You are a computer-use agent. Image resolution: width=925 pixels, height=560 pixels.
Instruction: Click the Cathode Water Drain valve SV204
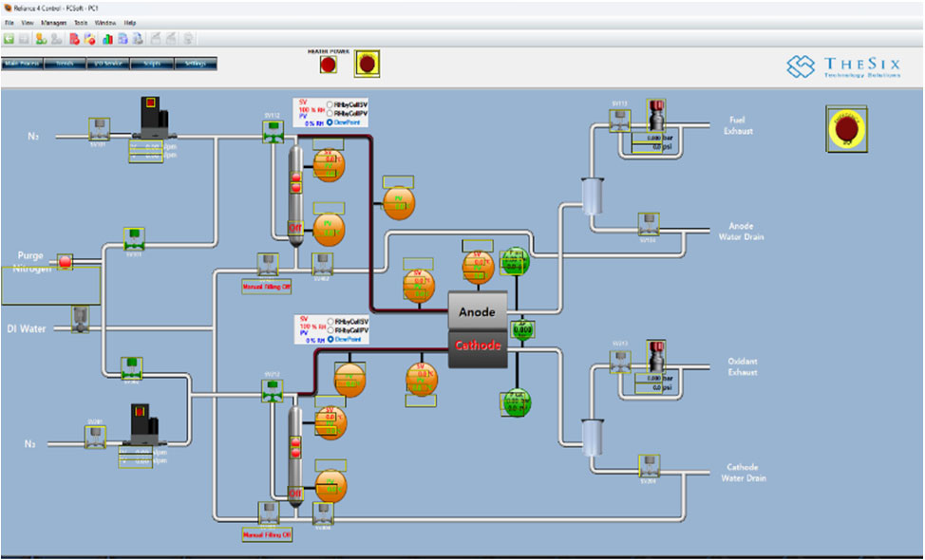pyautogui.click(x=649, y=466)
